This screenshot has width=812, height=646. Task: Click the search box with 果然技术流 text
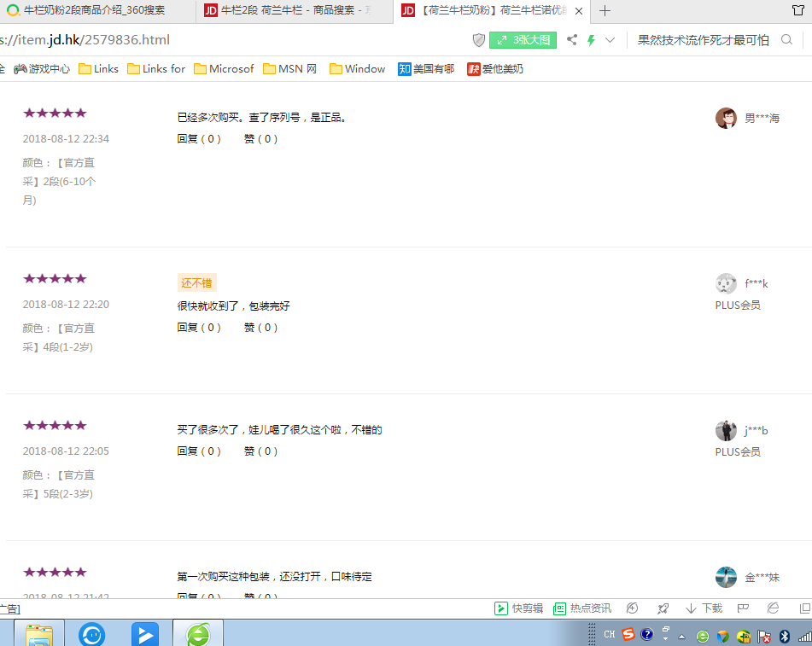click(702, 40)
